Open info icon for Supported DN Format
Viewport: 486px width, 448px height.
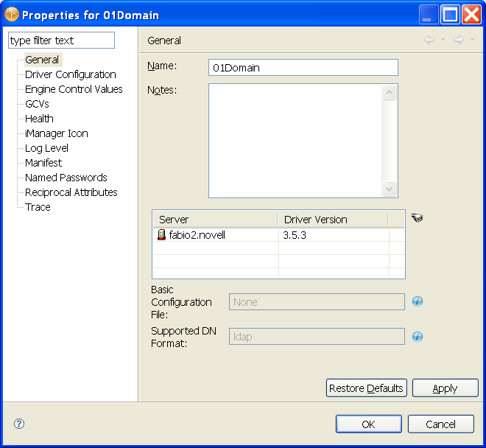pyautogui.click(x=418, y=337)
